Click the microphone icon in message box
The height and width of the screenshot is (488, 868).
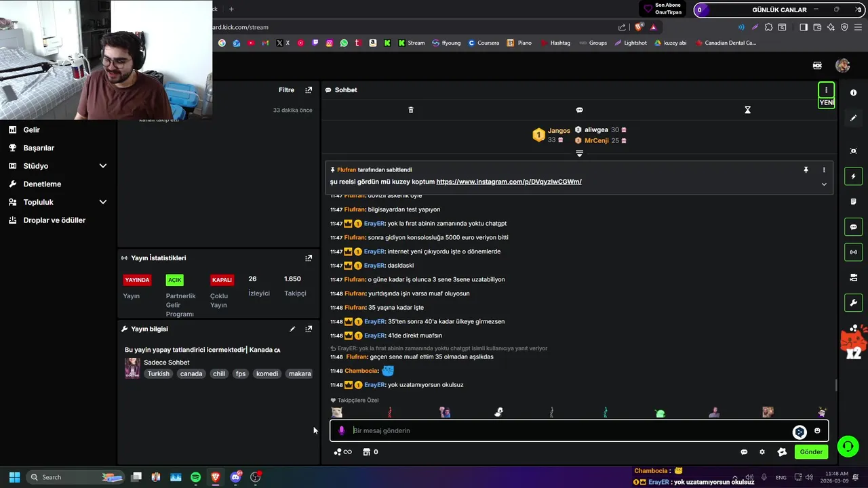(342, 430)
